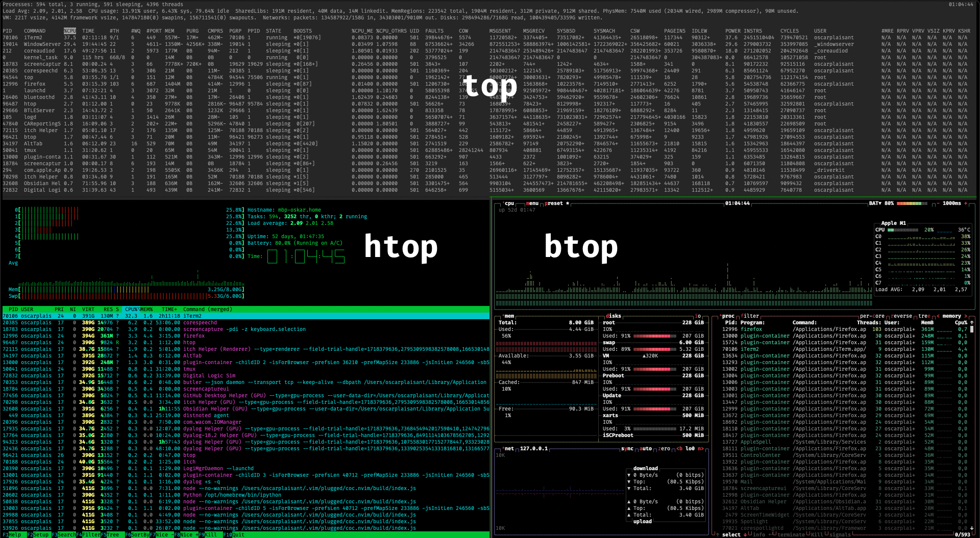Open the BAT battery selector in btop
The width and height of the screenshot is (980, 538).
[x=875, y=203]
